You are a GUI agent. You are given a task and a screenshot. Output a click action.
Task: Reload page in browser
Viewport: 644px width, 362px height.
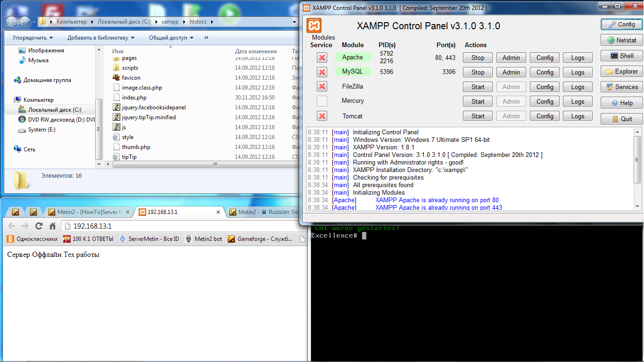point(39,226)
